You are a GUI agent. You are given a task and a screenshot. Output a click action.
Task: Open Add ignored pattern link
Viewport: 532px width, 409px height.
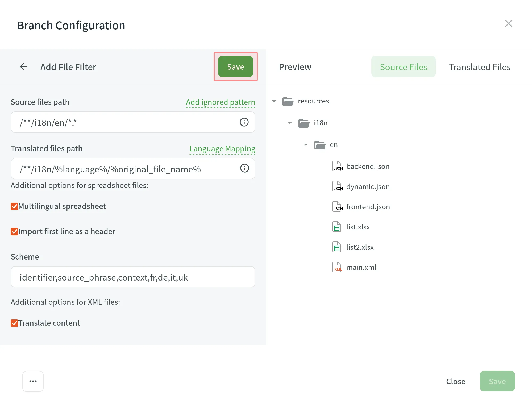point(221,102)
